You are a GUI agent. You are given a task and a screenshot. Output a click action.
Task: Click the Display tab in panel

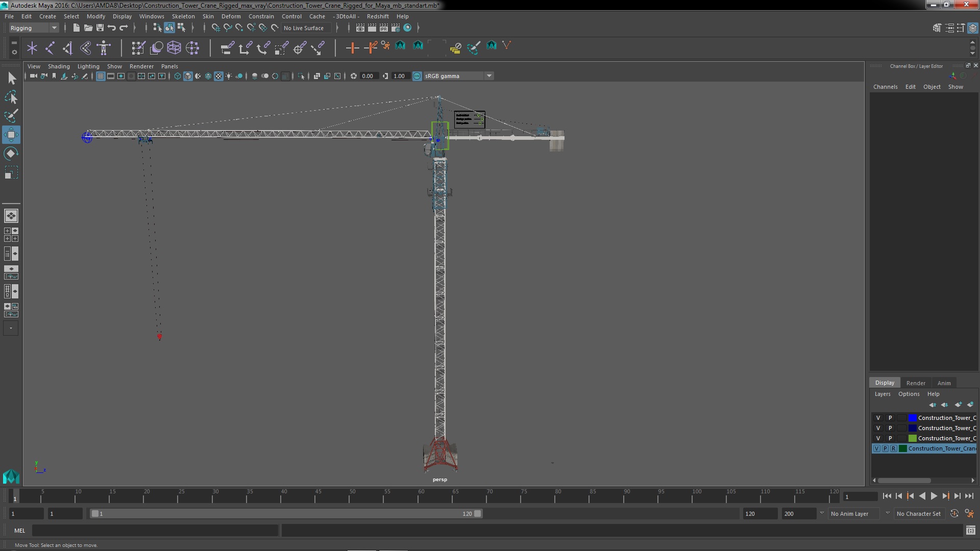885,382
